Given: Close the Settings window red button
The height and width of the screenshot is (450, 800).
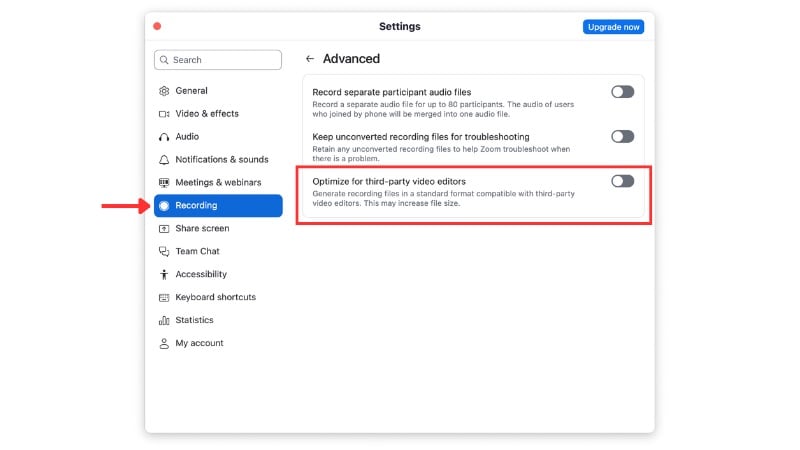Looking at the screenshot, I should click(157, 27).
